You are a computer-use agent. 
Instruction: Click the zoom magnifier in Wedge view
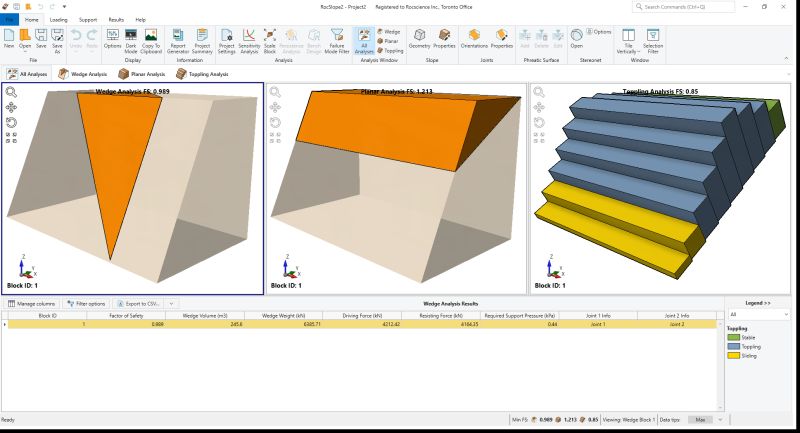11,92
